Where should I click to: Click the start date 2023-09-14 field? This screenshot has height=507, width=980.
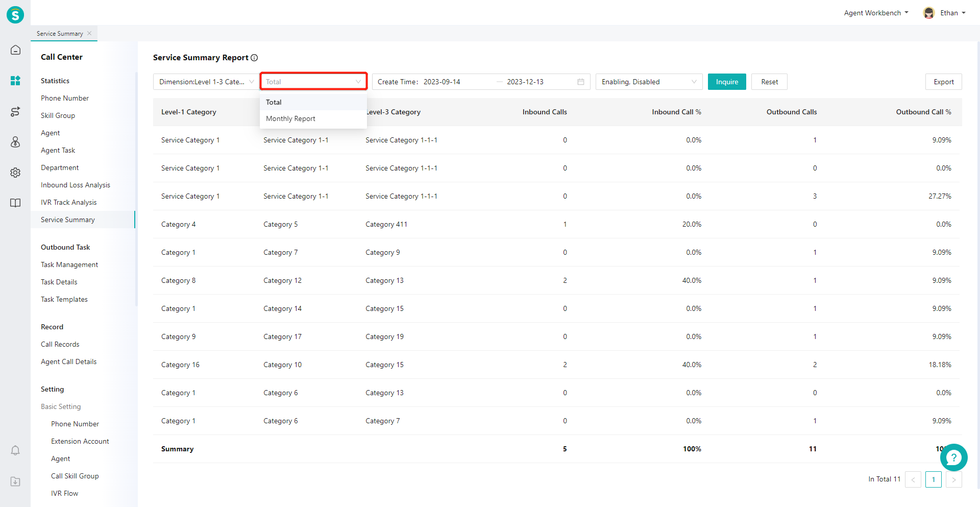tap(442, 82)
